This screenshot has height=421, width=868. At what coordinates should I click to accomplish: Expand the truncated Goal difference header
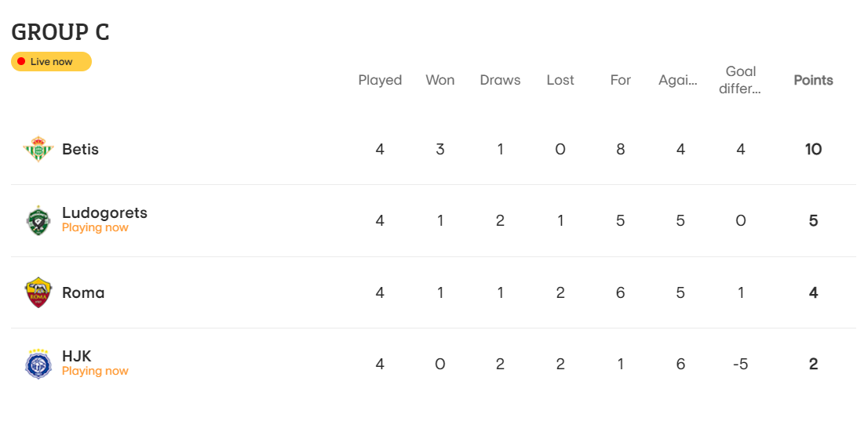[x=741, y=80]
